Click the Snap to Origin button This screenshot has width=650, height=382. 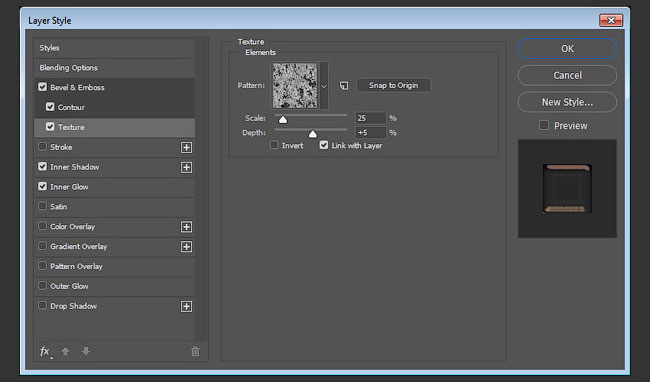393,85
